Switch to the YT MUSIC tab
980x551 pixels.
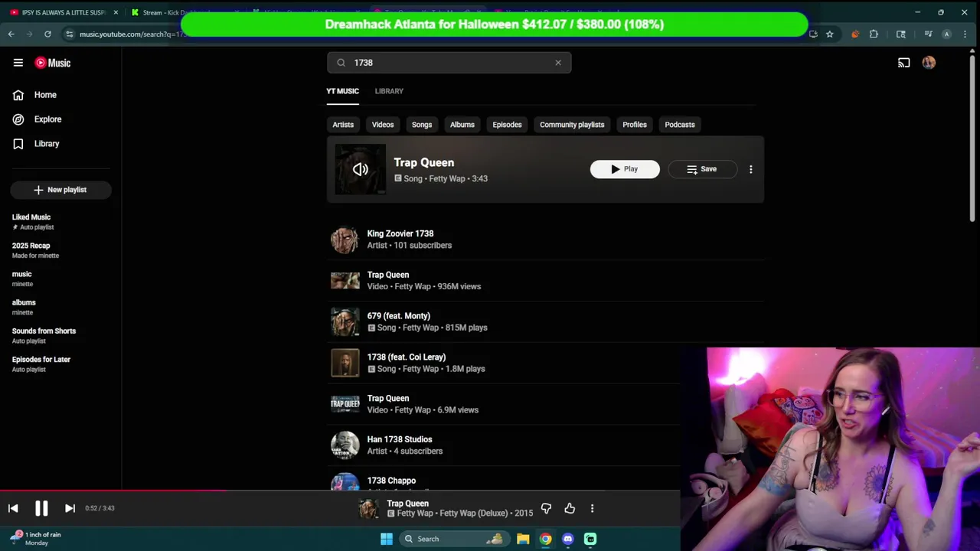(x=342, y=91)
